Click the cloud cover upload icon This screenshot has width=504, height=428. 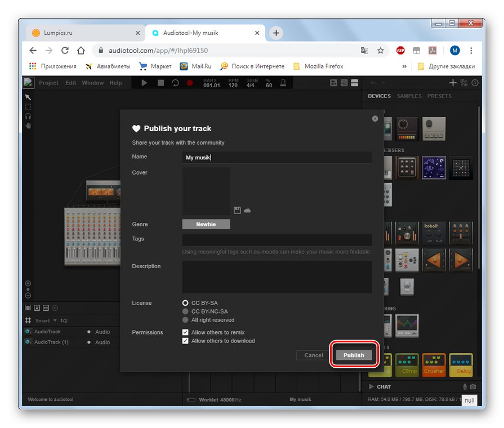click(247, 211)
